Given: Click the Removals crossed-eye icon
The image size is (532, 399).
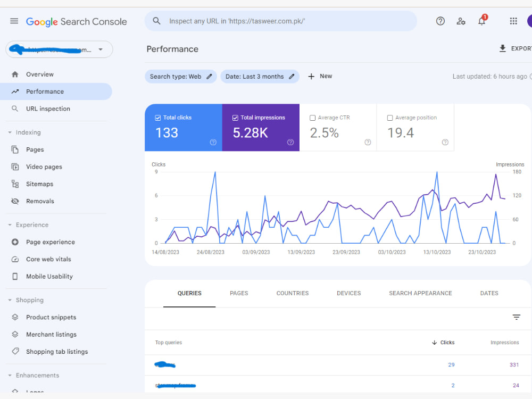Looking at the screenshot, I should (x=15, y=201).
